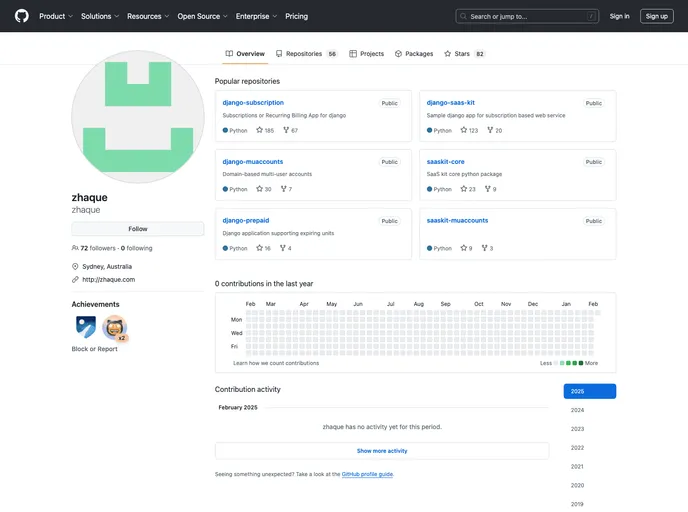The height and width of the screenshot is (512, 688).
Task: View the 0 following list
Action: (x=136, y=248)
